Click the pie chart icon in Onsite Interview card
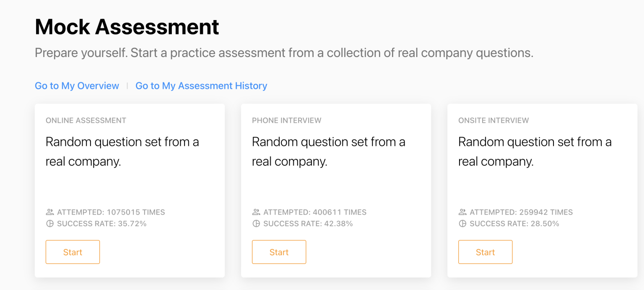Viewport: 644px width, 290px height. pyautogui.click(x=462, y=224)
